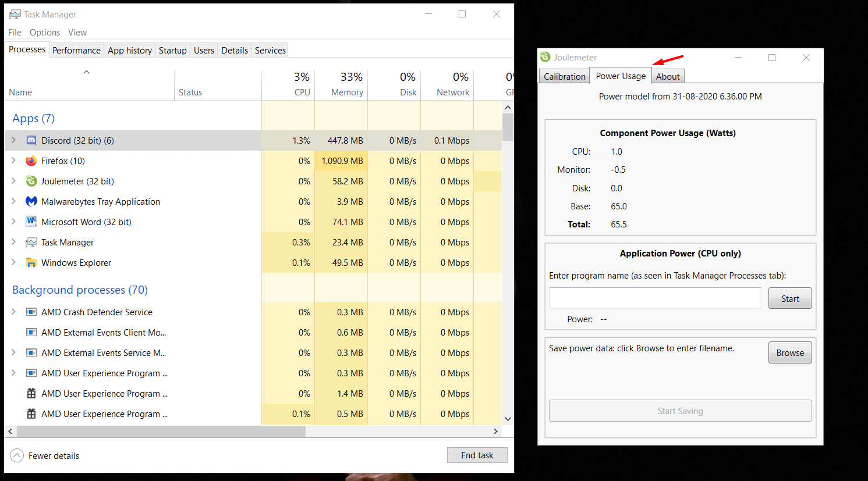Switch to the Performance tab
Image resolution: width=868 pixels, height=481 pixels.
[x=76, y=51]
